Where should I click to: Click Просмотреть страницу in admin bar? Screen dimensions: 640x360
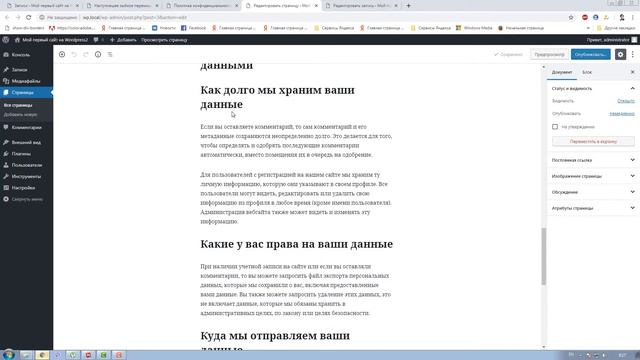coord(164,40)
